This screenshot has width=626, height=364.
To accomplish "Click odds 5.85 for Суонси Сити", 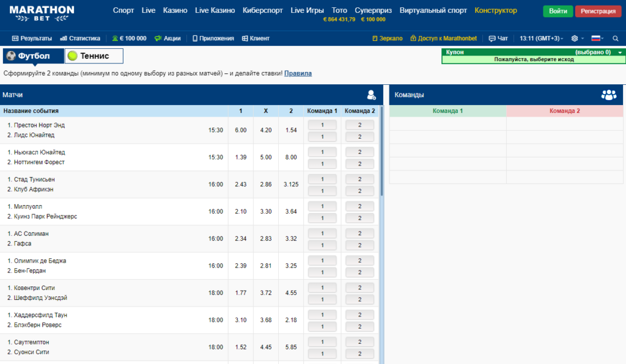I will (x=291, y=347).
